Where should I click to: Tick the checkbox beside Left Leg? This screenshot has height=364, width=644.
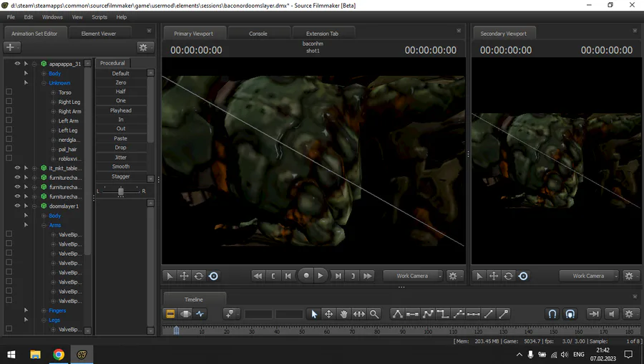(x=9, y=130)
